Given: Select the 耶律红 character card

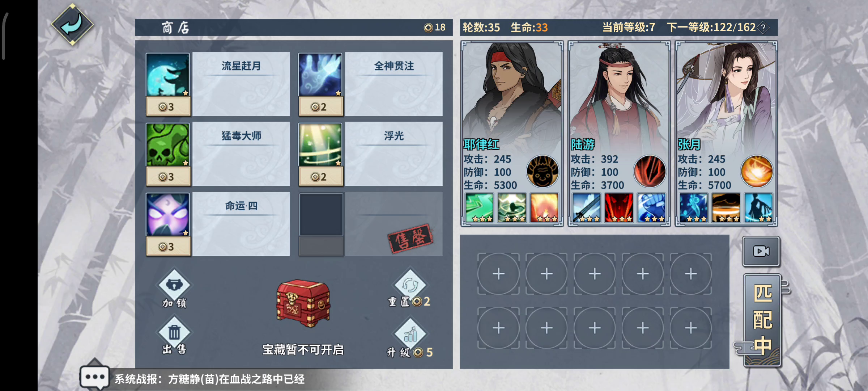Looking at the screenshot, I should point(512,134).
